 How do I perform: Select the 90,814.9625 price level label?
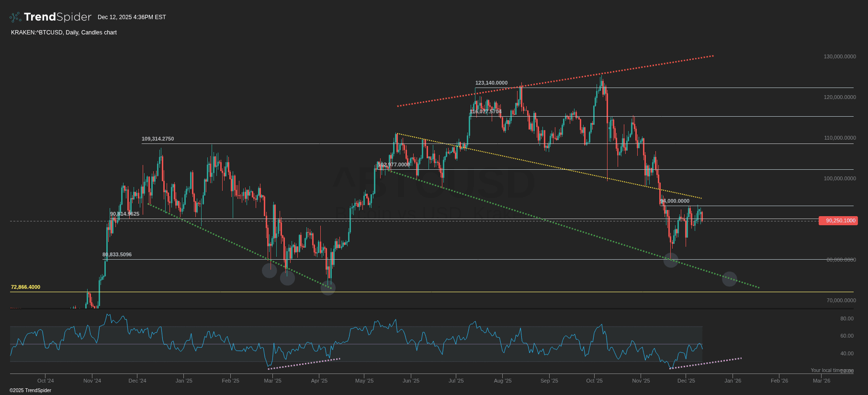[124, 214]
